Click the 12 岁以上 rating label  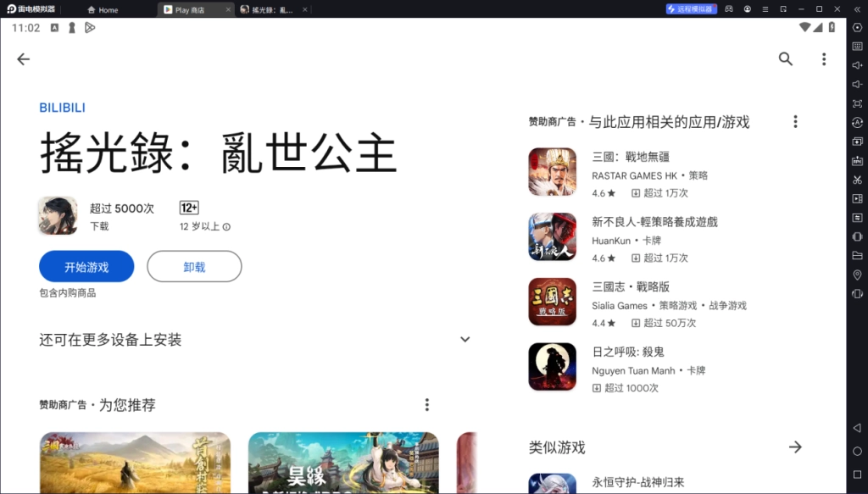199,227
